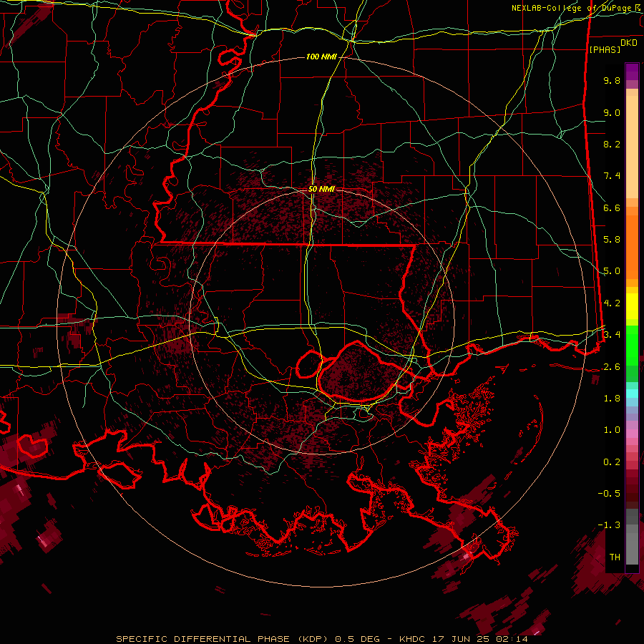Click the 5.8 legend value

pyautogui.click(x=612, y=240)
